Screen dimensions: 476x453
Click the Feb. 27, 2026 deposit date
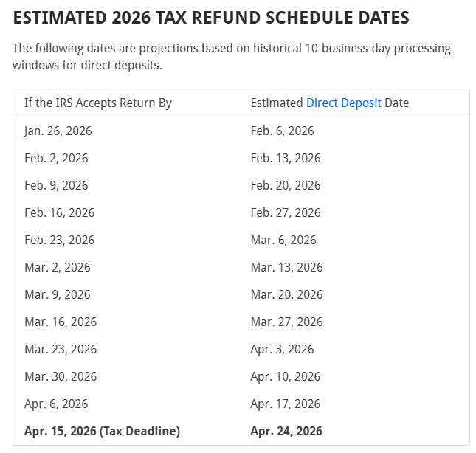point(286,212)
